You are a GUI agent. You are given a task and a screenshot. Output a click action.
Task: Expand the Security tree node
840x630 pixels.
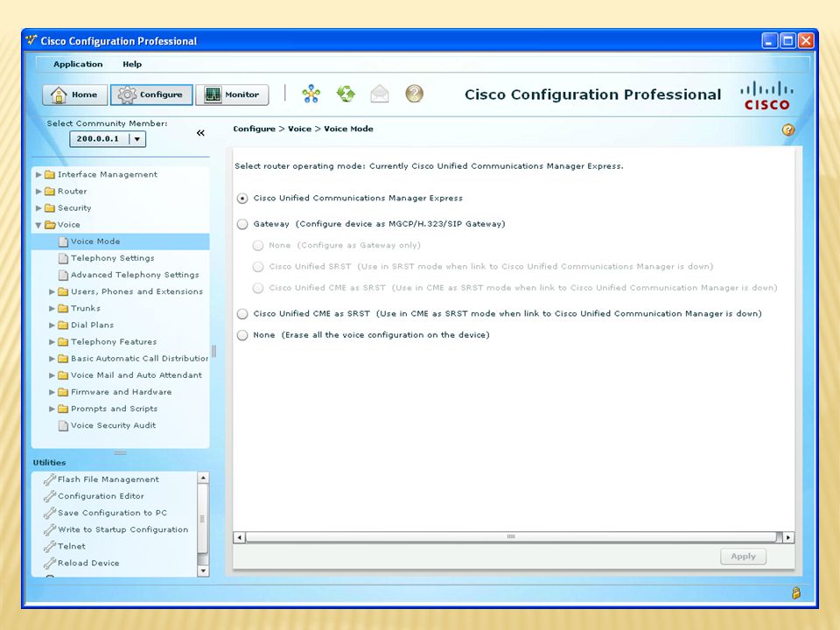point(38,207)
